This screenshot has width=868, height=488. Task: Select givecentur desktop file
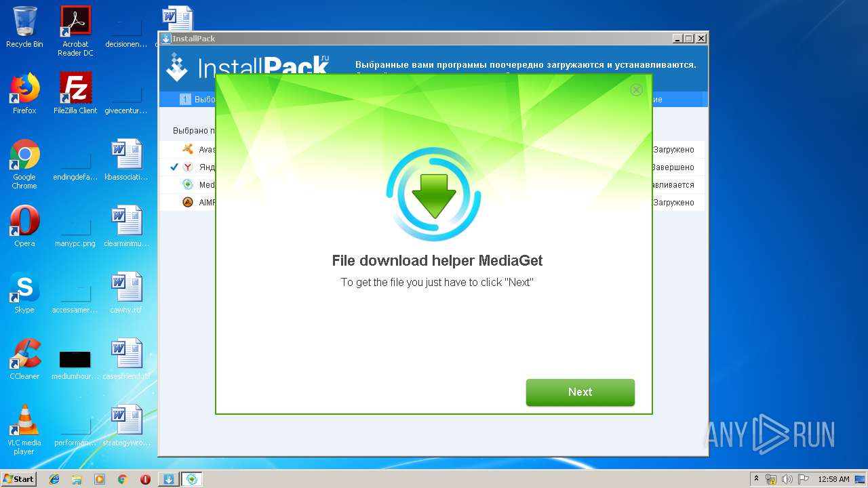126,99
